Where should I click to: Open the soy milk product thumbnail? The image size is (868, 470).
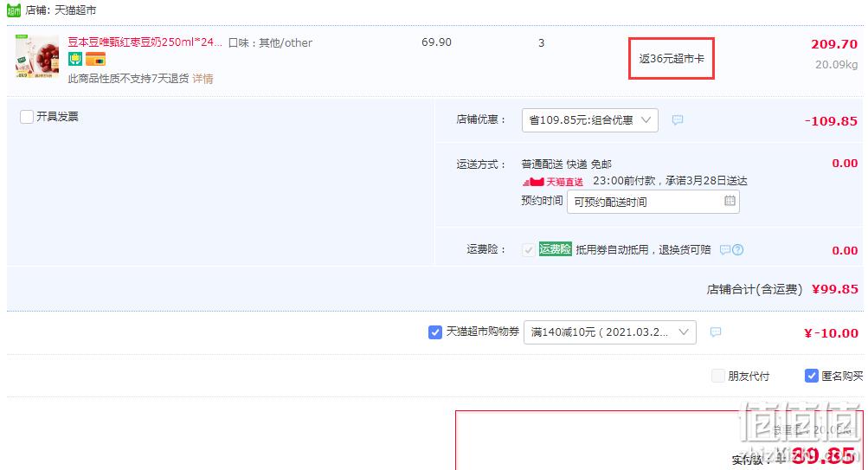(37, 56)
